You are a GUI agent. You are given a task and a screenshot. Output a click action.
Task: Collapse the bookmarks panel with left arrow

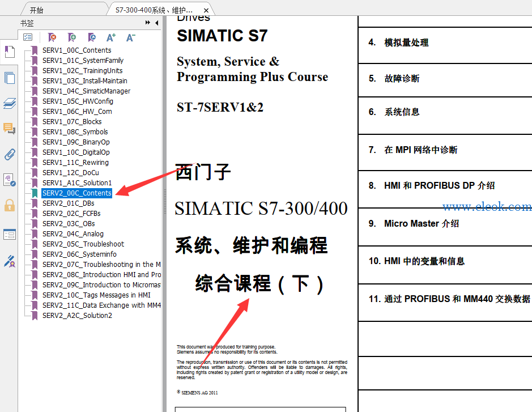(157, 23)
